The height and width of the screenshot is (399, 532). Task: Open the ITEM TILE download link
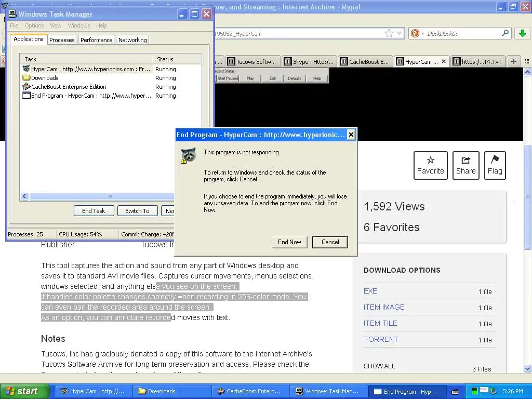[380, 323]
